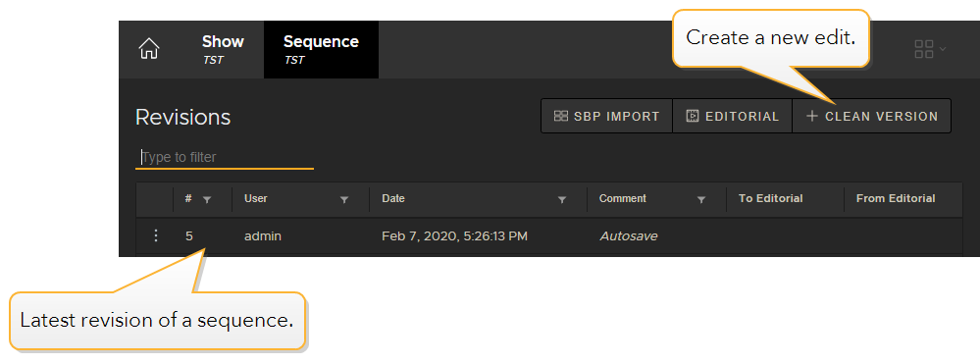Open the grid view switcher icon
This screenshot has height=363, width=980.
924,49
